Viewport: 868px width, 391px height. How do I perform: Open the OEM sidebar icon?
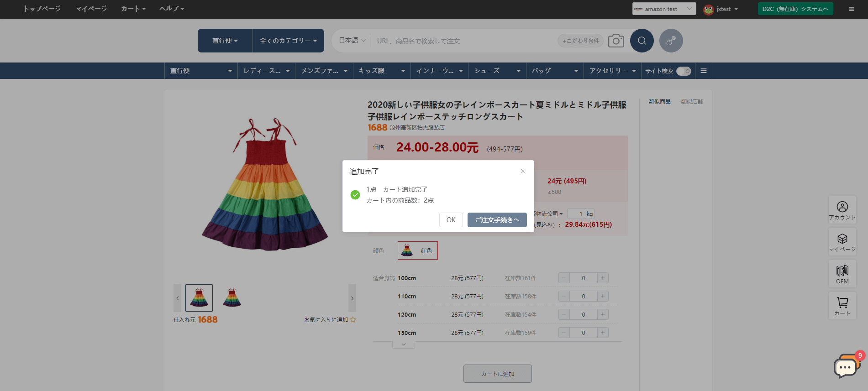pos(842,274)
